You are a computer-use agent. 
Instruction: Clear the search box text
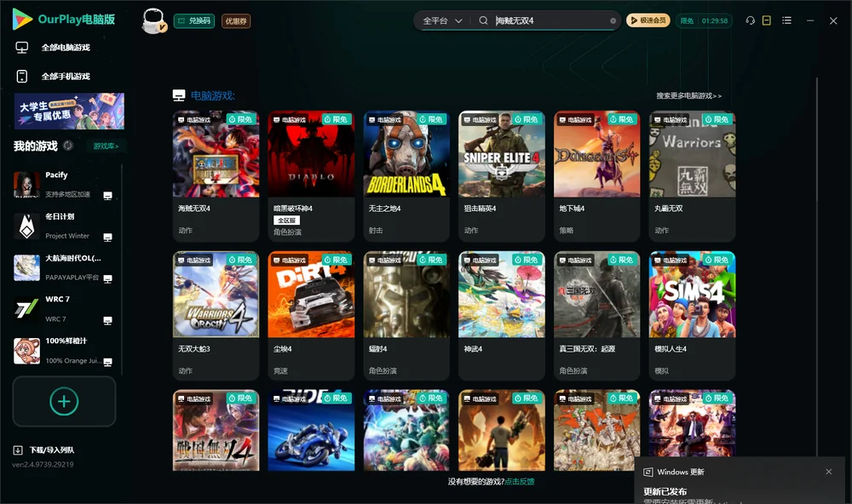pyautogui.click(x=613, y=20)
